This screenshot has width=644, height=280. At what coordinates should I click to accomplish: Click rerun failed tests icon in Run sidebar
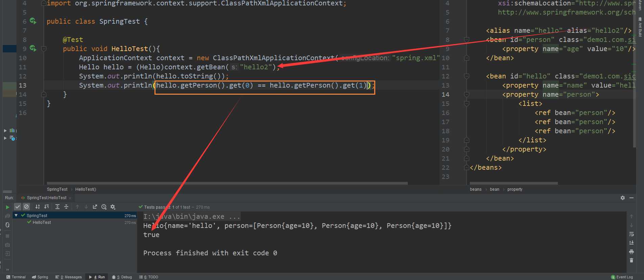tap(7, 216)
